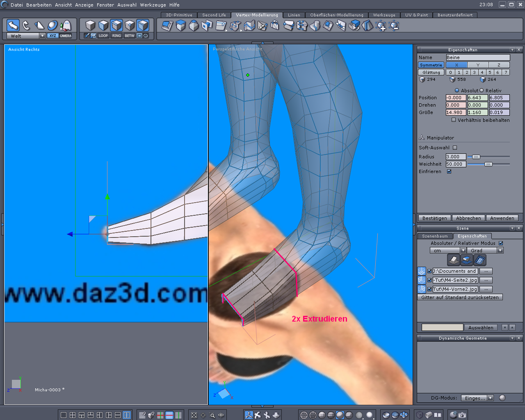Uncheck the M4-Vorne2.jpg row checkbox

pyautogui.click(x=429, y=289)
